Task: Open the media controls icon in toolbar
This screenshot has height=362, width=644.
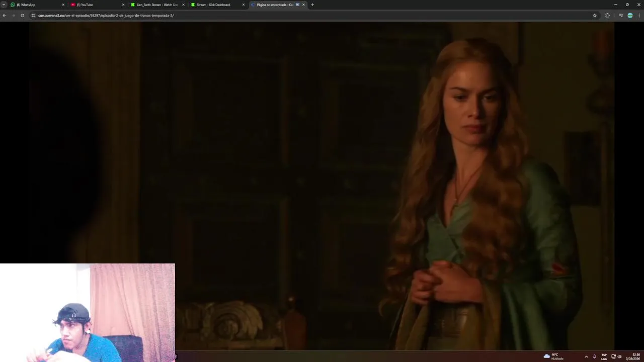Action: pyautogui.click(x=621, y=16)
